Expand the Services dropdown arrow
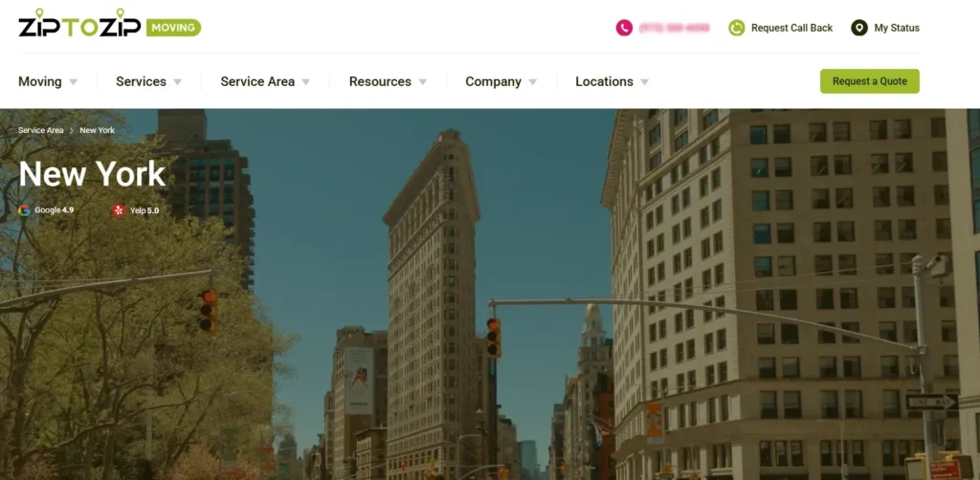The height and width of the screenshot is (480, 980). pyautogui.click(x=177, y=82)
